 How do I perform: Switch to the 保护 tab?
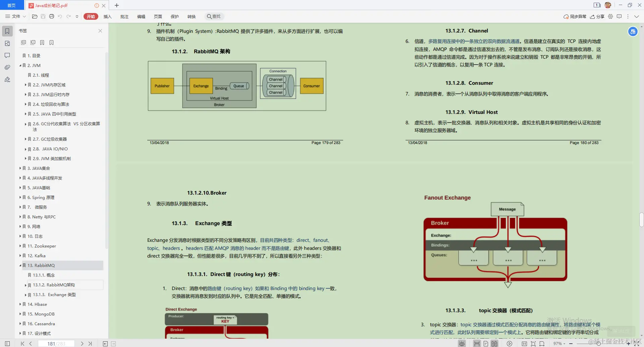point(175,16)
